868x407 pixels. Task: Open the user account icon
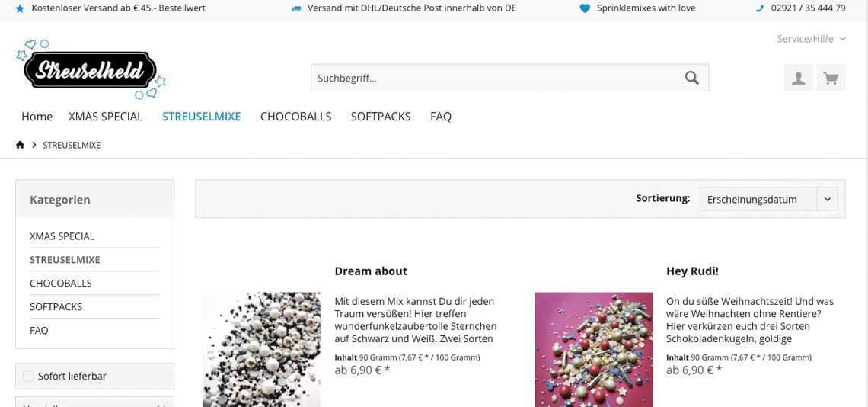(798, 78)
